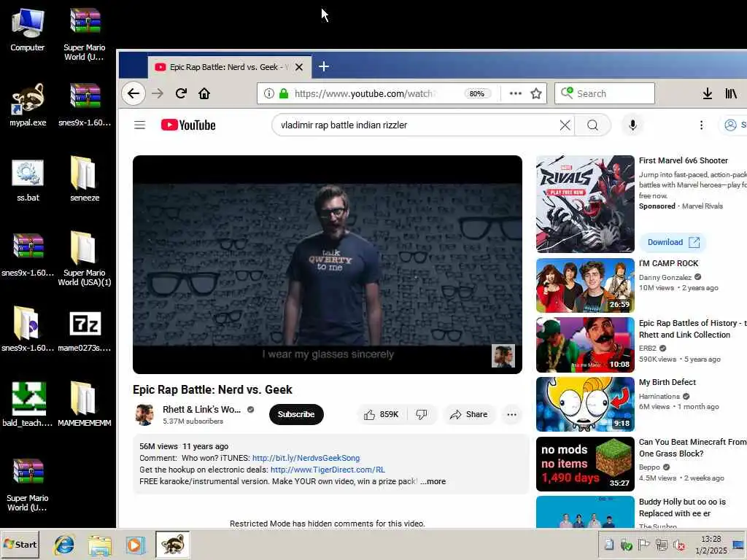This screenshot has height=560, width=747.
Task: Click the YouTube search magnifier button
Action: [592, 125]
